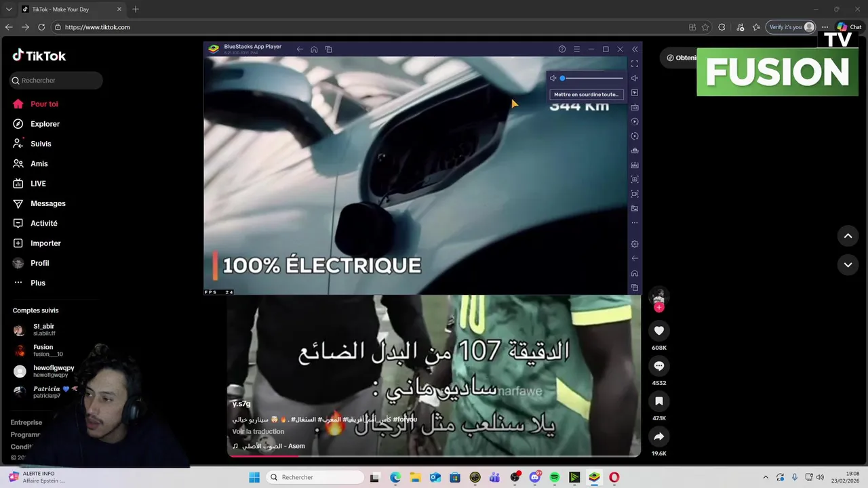The height and width of the screenshot is (488, 868).
Task: Show hidden system tray icons chevron
Action: [766, 477]
